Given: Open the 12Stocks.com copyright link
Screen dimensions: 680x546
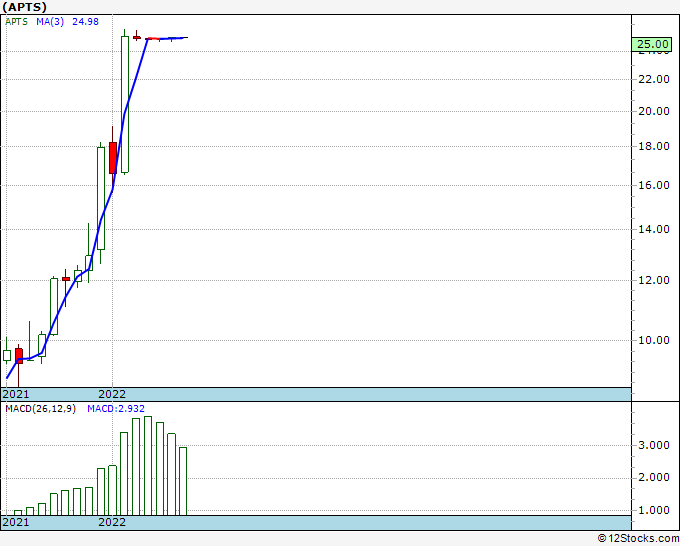Looking at the screenshot, I should [x=638, y=539].
